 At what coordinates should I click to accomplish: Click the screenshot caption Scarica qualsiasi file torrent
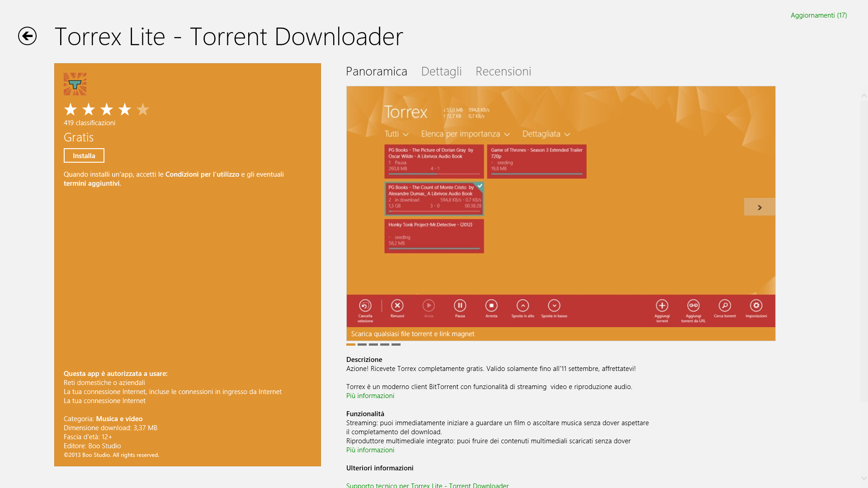pyautogui.click(x=413, y=334)
